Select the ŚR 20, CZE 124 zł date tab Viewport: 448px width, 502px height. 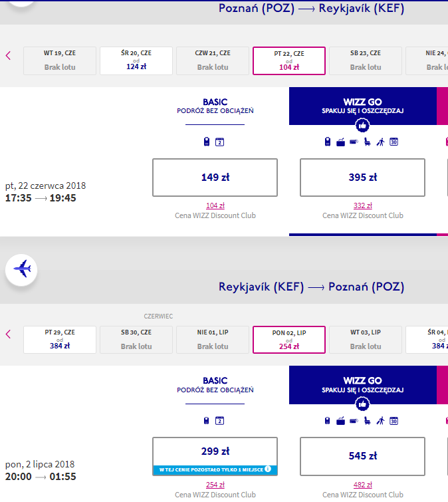136,61
